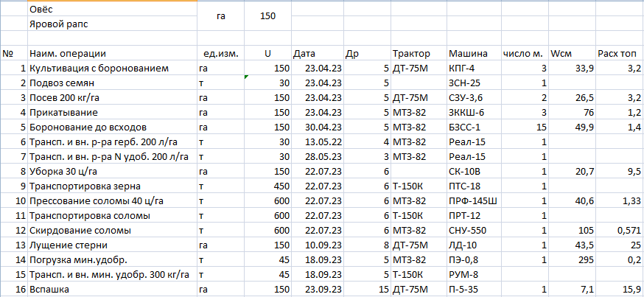Click Wсм value '105'
Screen dimensions: 644x297
[x=572, y=231]
